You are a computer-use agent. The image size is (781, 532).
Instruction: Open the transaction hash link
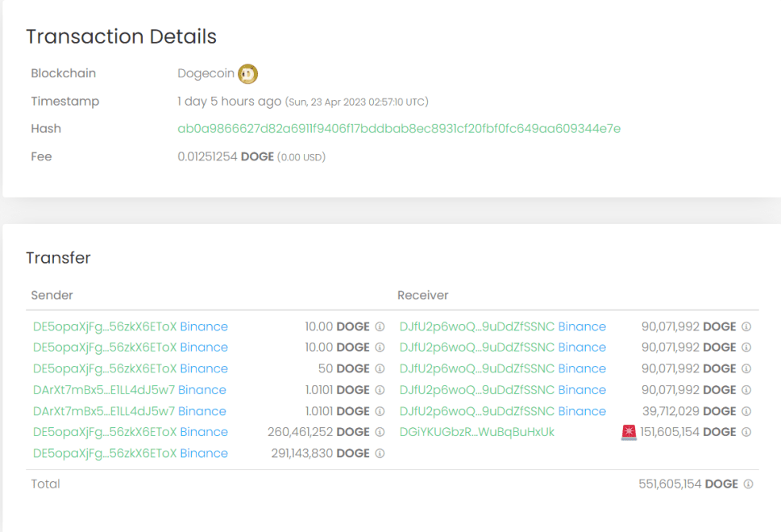coord(399,129)
